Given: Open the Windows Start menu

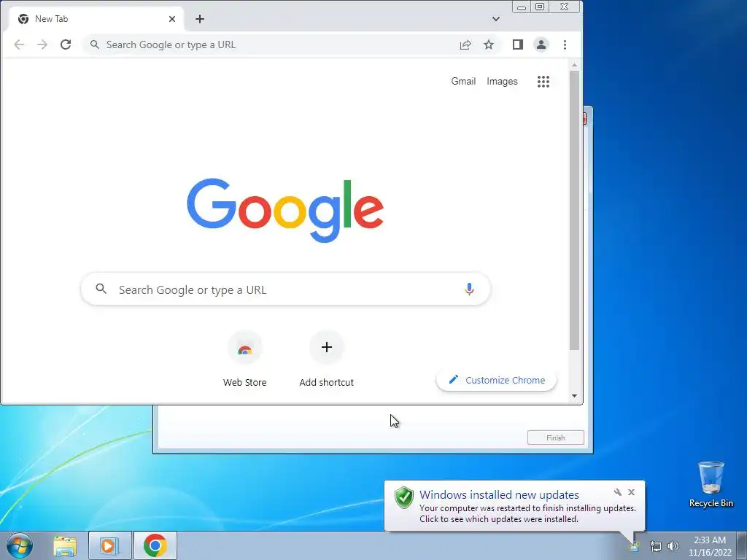Looking at the screenshot, I should click(20, 545).
